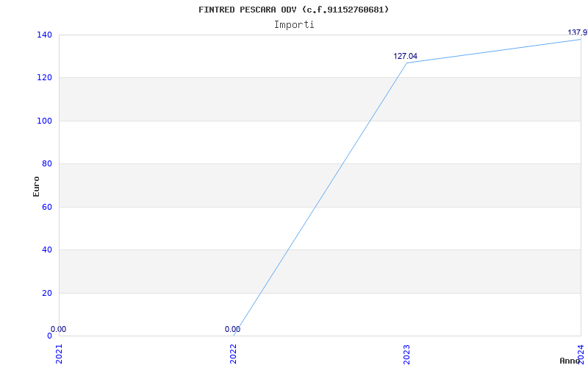This screenshot has height=368, width=588.
Task: Click the 2024 year tick label
Action: (x=580, y=353)
